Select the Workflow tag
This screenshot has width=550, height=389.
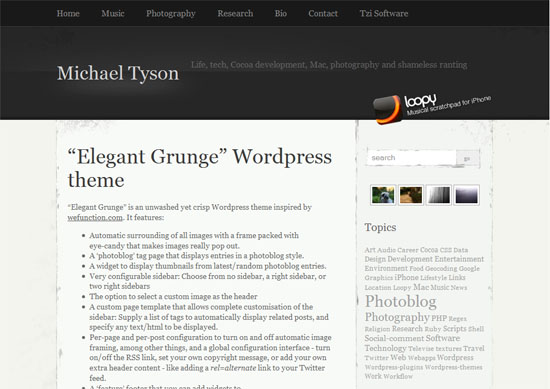[x=398, y=376]
